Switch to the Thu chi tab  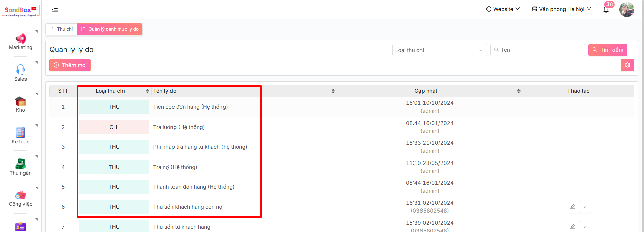tap(61, 29)
